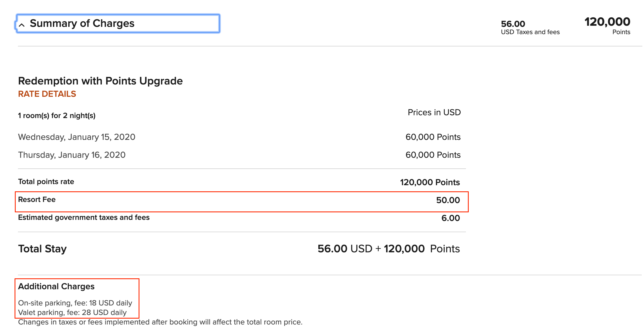Click the 6.00 government taxes amount
This screenshot has height=334, width=644.
tap(451, 218)
